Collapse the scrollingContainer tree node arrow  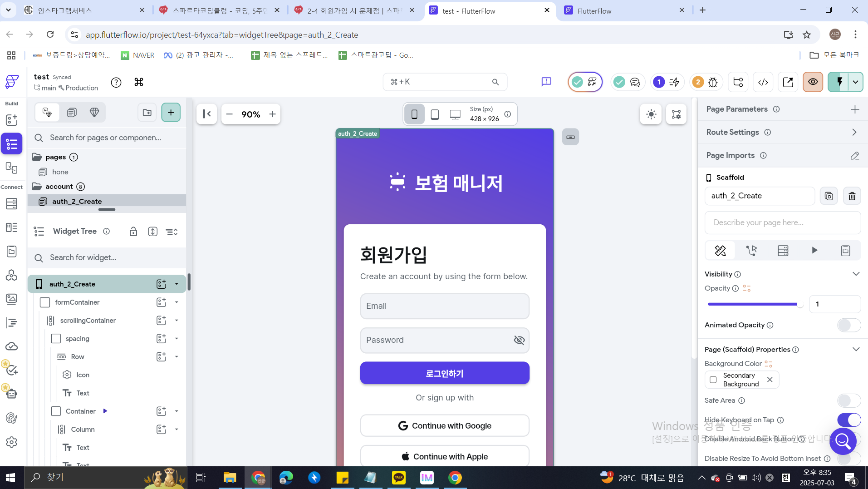[x=177, y=321]
